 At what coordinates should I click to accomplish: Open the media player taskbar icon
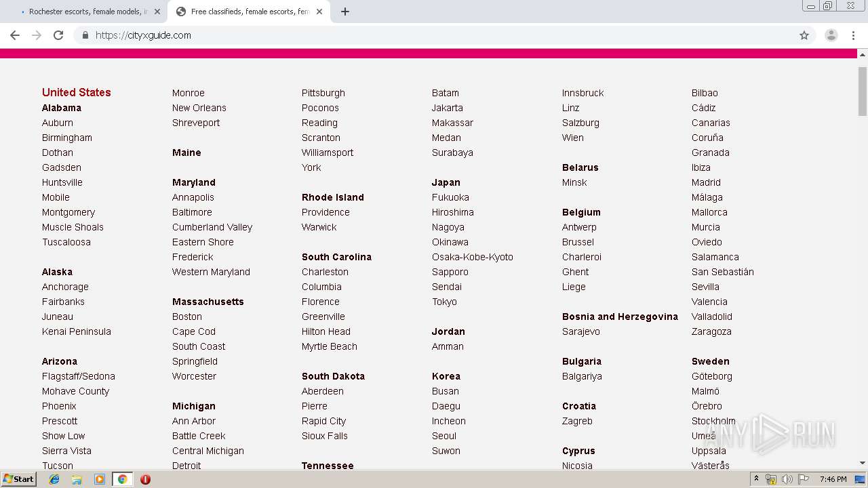(100, 479)
